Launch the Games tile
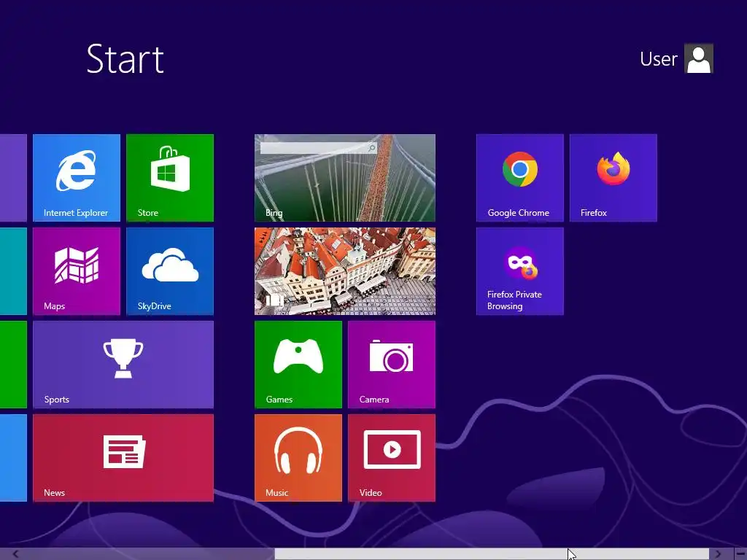The height and width of the screenshot is (560, 747). tap(298, 365)
